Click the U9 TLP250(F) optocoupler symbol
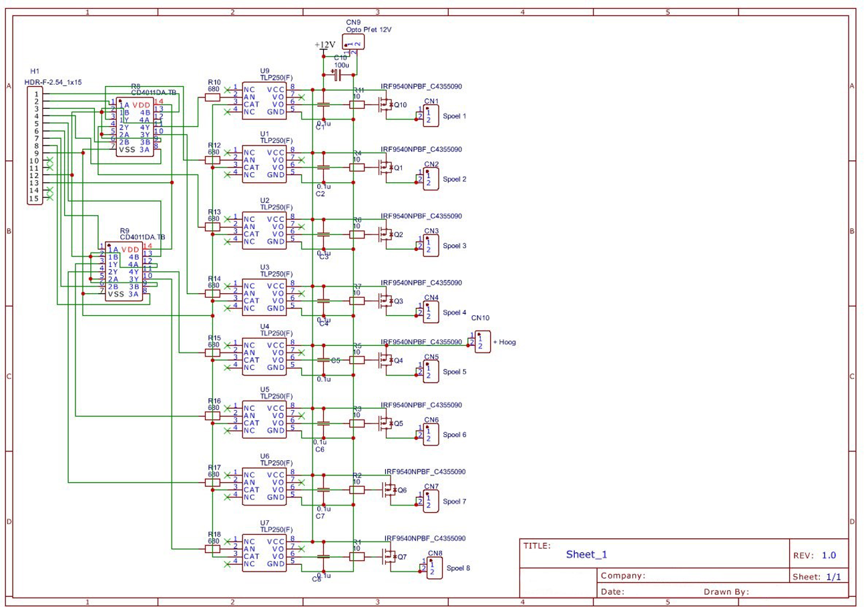 pyautogui.click(x=264, y=101)
